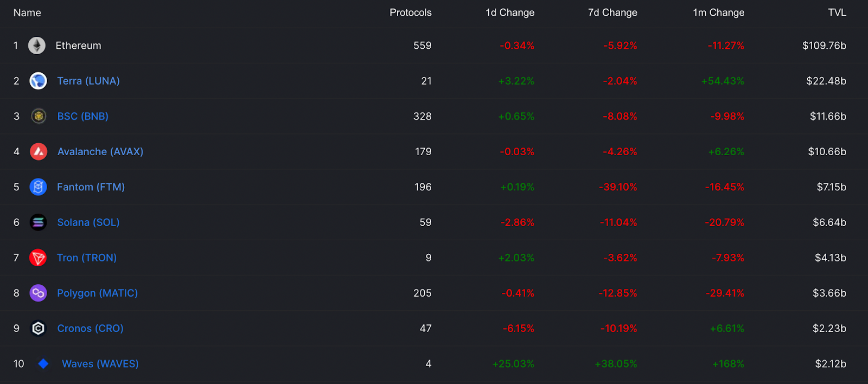Click the Fantom (FTM) logo icon
This screenshot has height=384, width=868.
pos(38,187)
